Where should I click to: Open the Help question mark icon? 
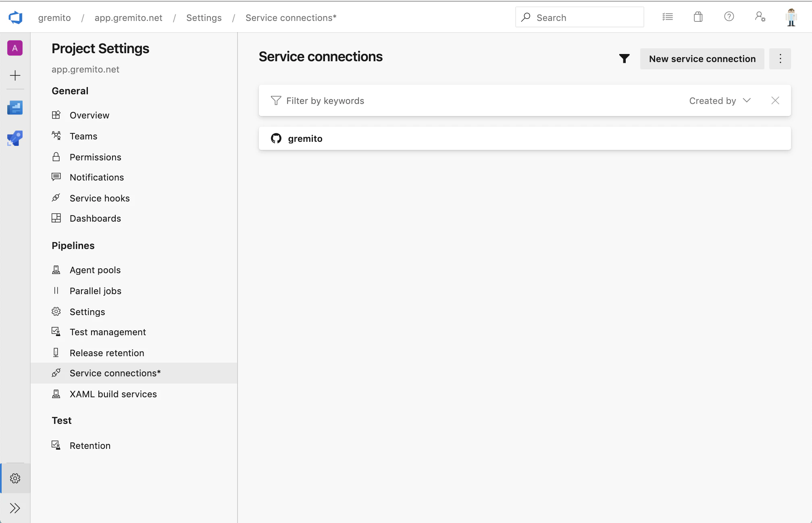pyautogui.click(x=729, y=17)
